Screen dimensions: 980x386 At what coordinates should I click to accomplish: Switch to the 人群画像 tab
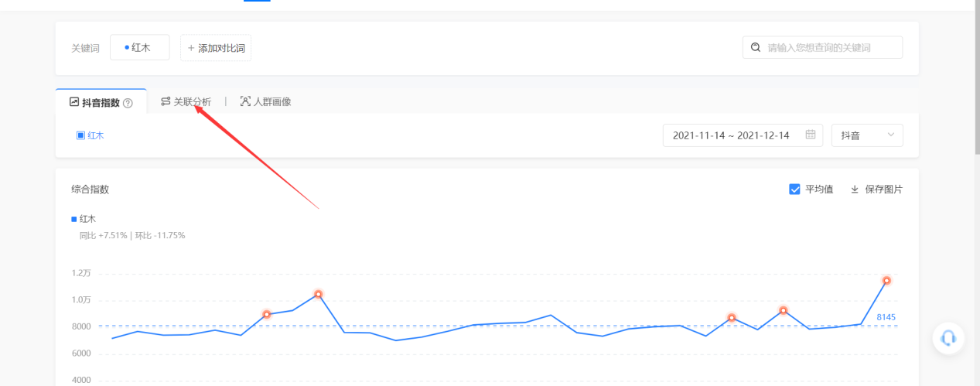[x=265, y=101]
